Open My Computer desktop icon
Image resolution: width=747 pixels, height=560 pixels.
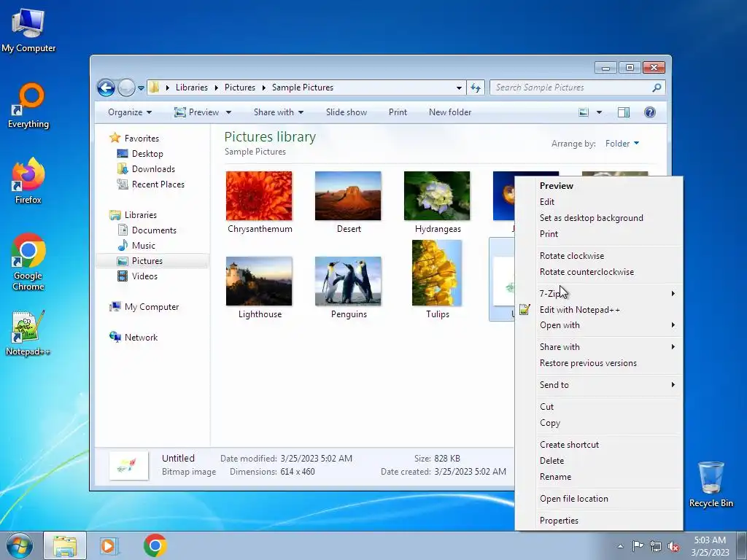[28, 29]
